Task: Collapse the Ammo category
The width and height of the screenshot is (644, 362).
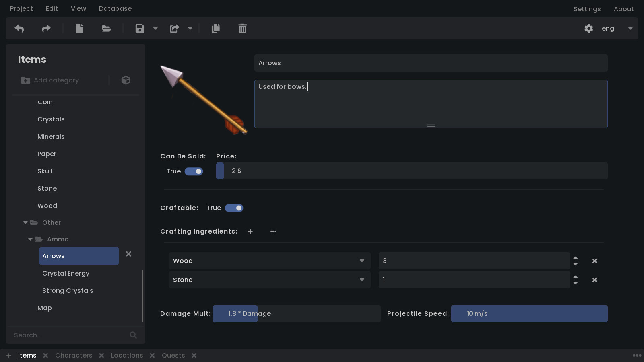Action: coord(30,239)
